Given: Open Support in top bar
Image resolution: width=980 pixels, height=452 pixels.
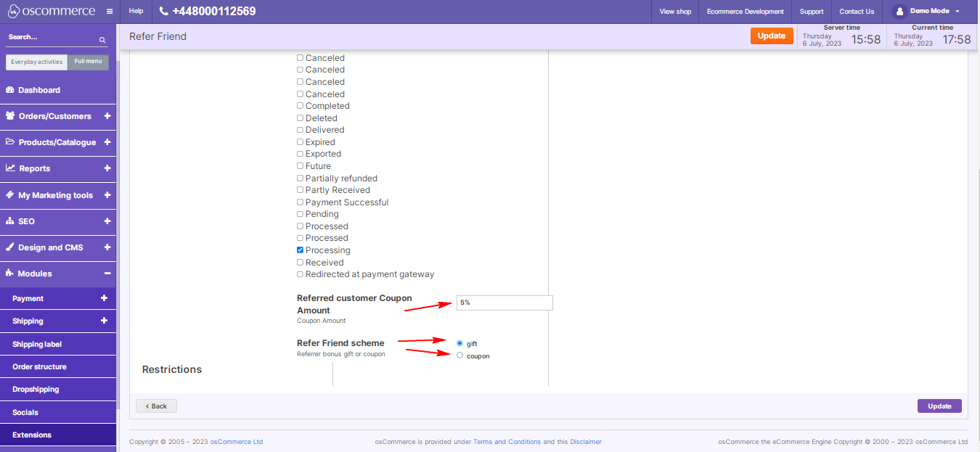Looking at the screenshot, I should (x=812, y=12).
